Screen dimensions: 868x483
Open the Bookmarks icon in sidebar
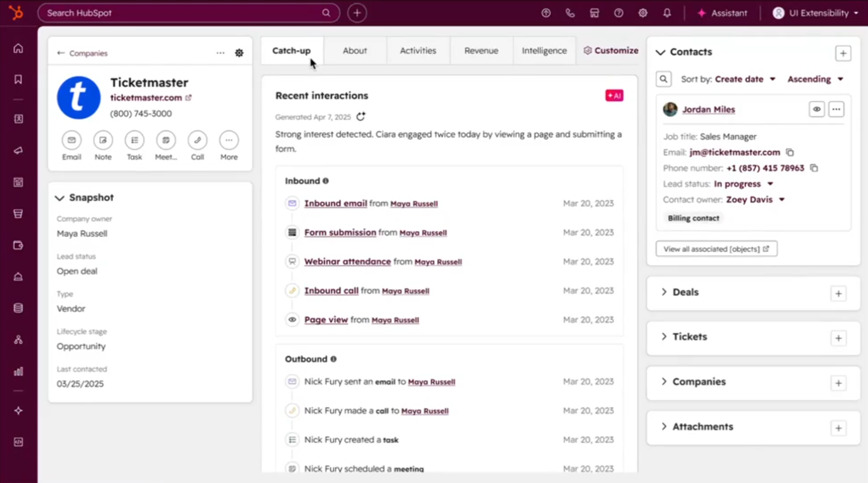pos(18,79)
